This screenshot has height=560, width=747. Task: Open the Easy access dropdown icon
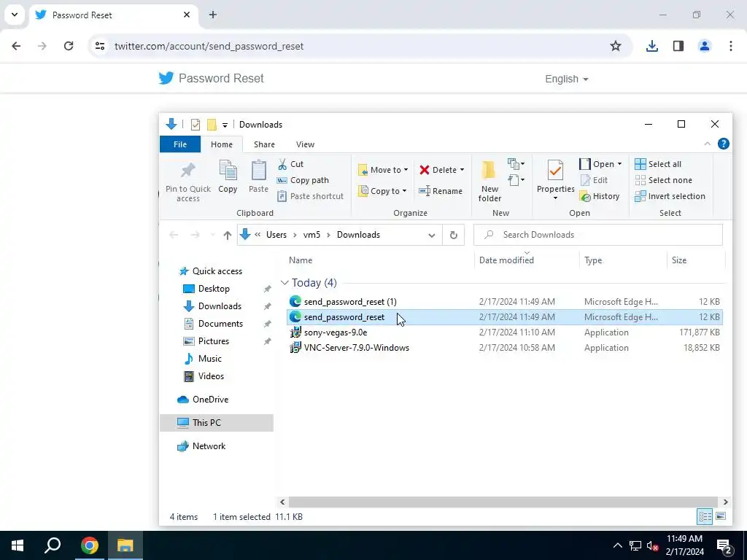(516, 180)
